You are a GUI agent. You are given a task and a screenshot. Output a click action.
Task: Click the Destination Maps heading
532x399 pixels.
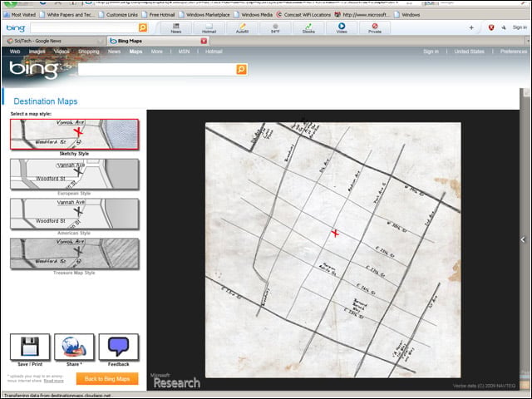pyautogui.click(x=46, y=101)
